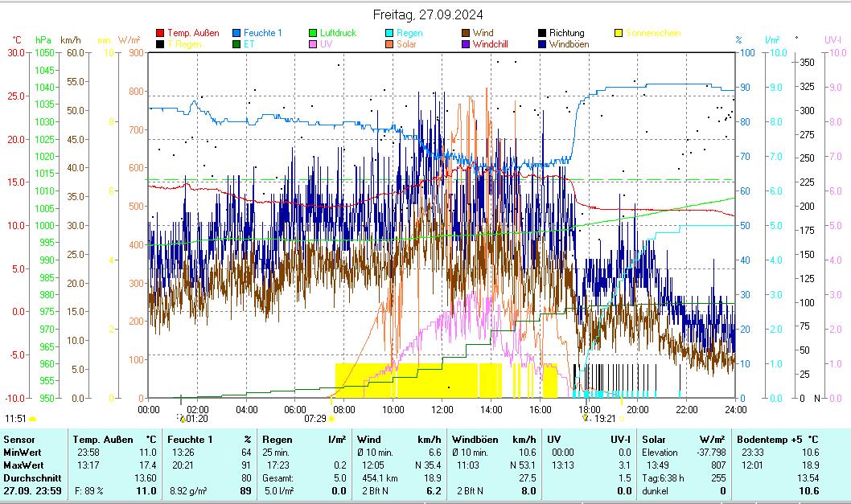
Task: Click the chart title Freitag, 27.09.2024
Action: tap(426, 14)
